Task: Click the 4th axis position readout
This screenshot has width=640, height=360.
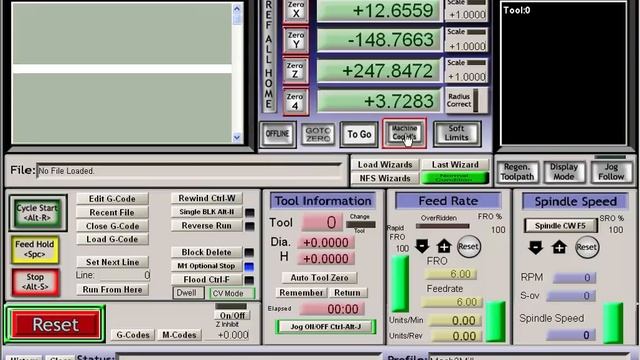Action: click(380, 101)
